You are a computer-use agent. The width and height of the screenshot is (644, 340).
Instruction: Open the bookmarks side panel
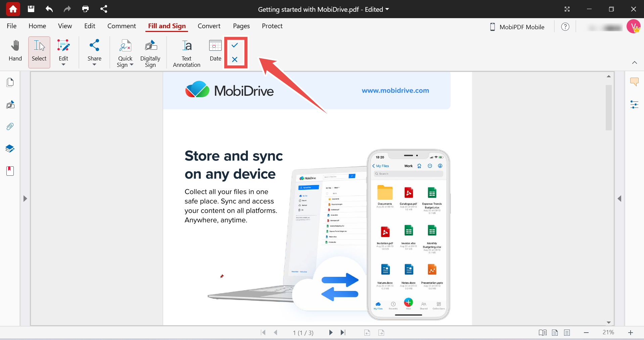[x=10, y=171]
